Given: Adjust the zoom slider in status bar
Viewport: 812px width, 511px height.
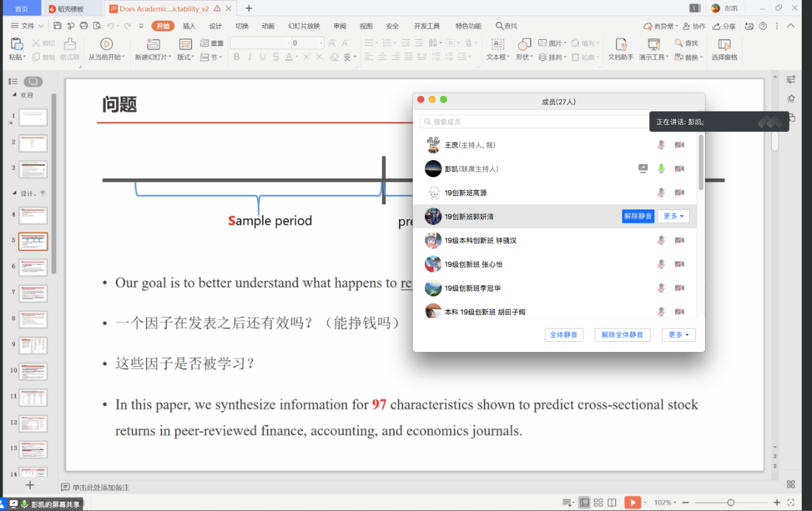Looking at the screenshot, I should tap(730, 503).
